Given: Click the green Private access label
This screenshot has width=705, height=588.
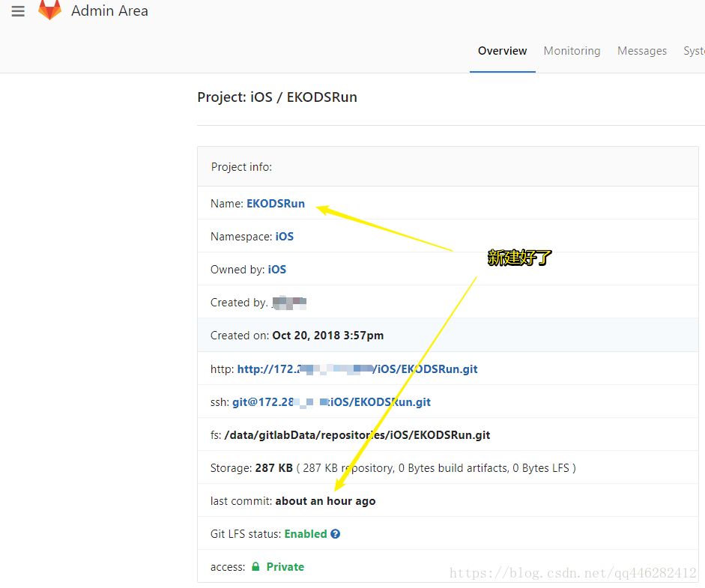Looking at the screenshot, I should pos(284,566).
